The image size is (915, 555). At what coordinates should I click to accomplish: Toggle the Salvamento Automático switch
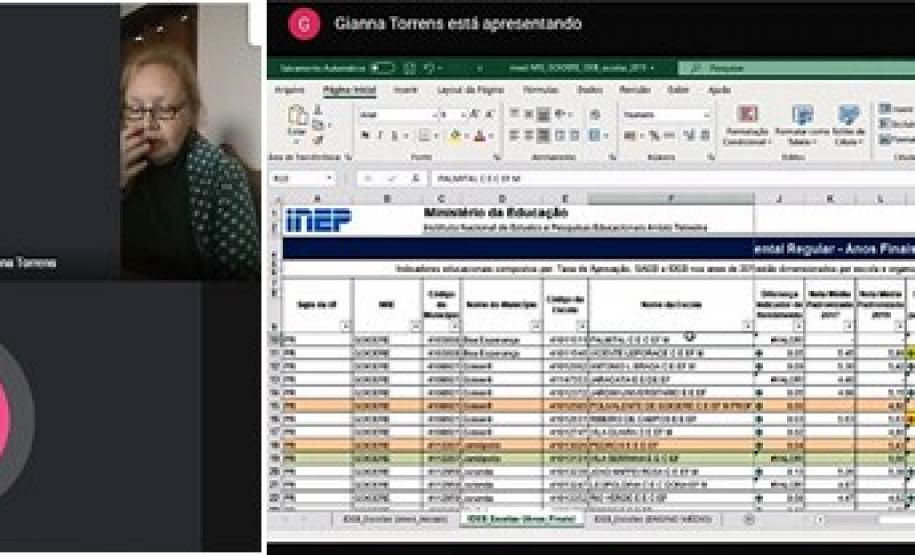(382, 68)
